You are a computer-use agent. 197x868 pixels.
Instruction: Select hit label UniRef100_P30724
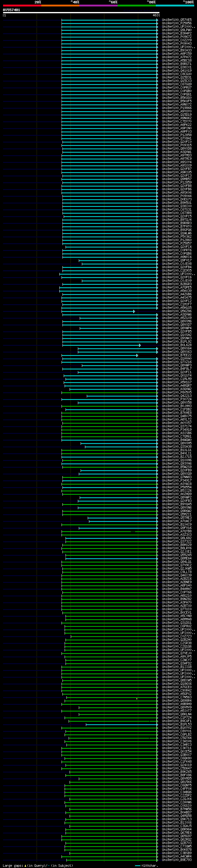176,399
